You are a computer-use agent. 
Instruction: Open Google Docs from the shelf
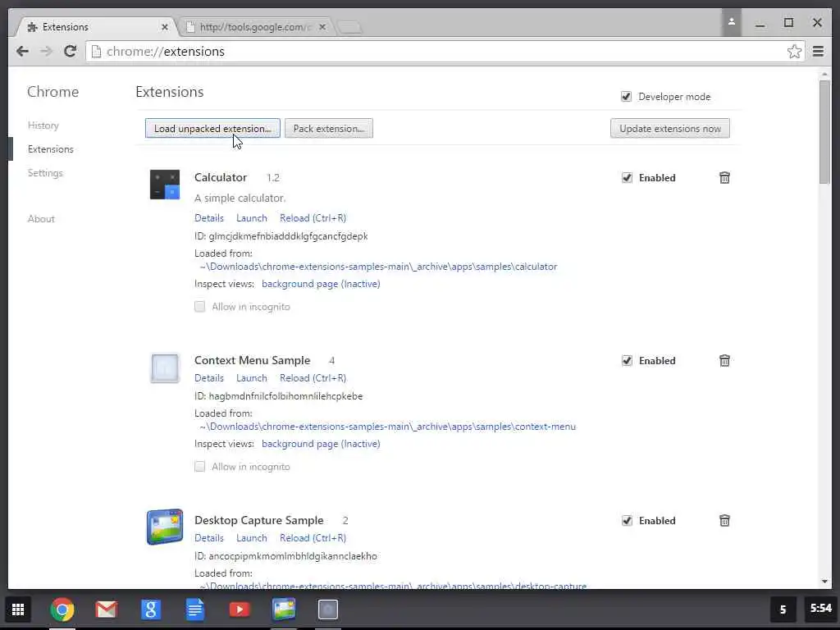pos(195,609)
